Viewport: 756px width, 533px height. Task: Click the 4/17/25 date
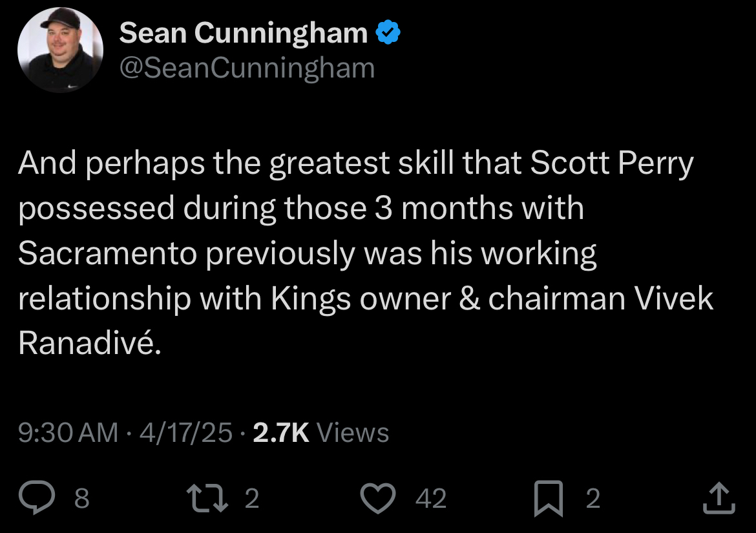click(x=185, y=432)
